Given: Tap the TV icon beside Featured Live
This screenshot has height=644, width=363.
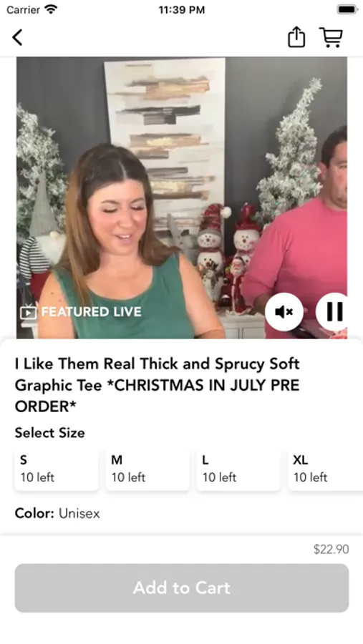Looking at the screenshot, I should coord(28,312).
